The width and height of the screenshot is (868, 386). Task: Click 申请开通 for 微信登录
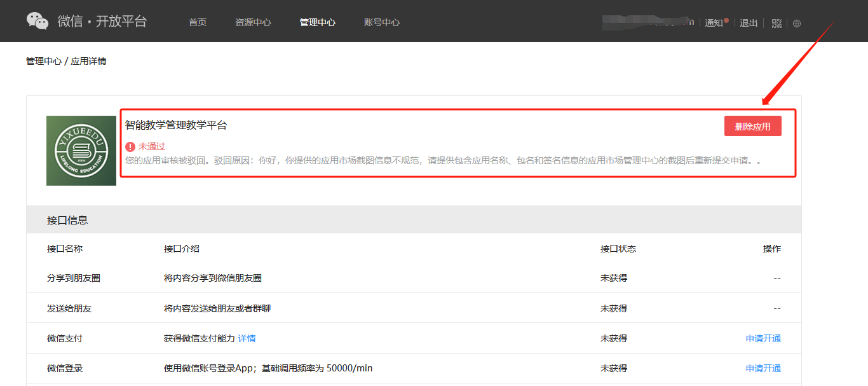[x=763, y=368]
